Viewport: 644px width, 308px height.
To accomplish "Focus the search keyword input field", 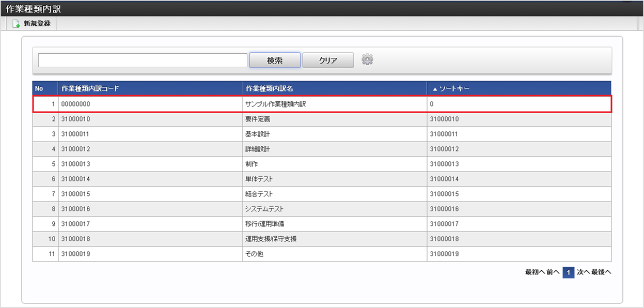I will (x=143, y=60).
